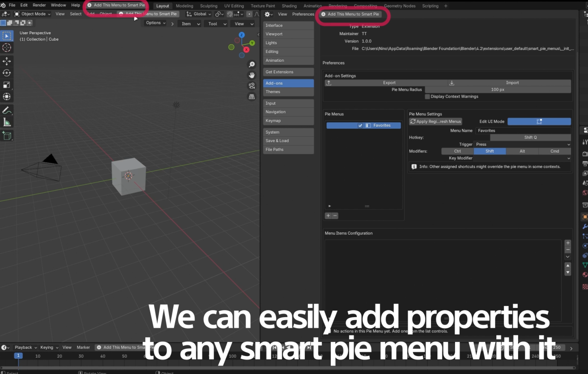
Task: Click the Import button
Action: [510, 83]
